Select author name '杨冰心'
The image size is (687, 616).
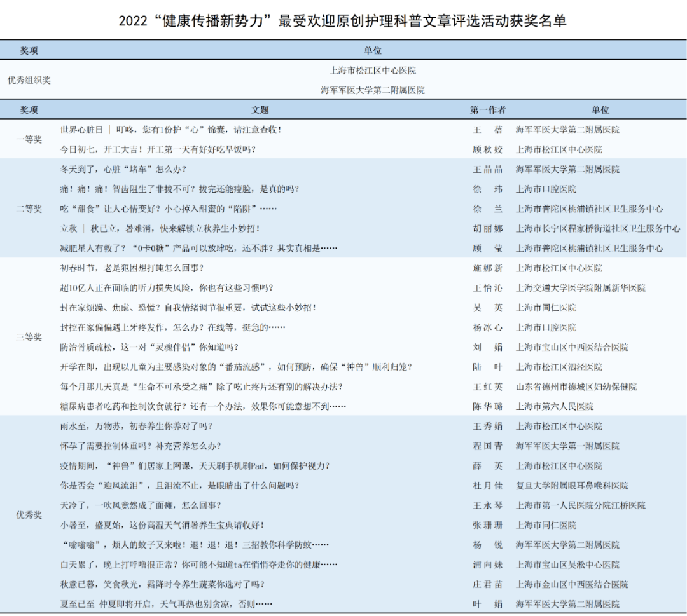coord(488,327)
